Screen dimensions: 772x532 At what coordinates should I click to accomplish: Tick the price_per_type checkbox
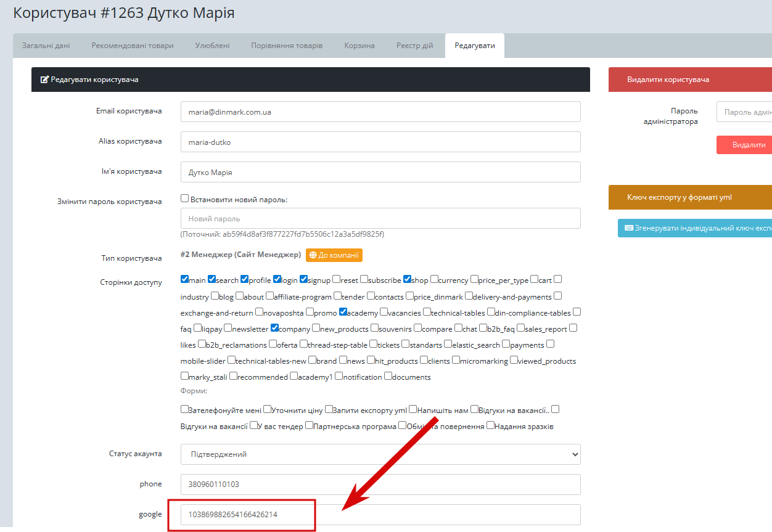click(474, 279)
